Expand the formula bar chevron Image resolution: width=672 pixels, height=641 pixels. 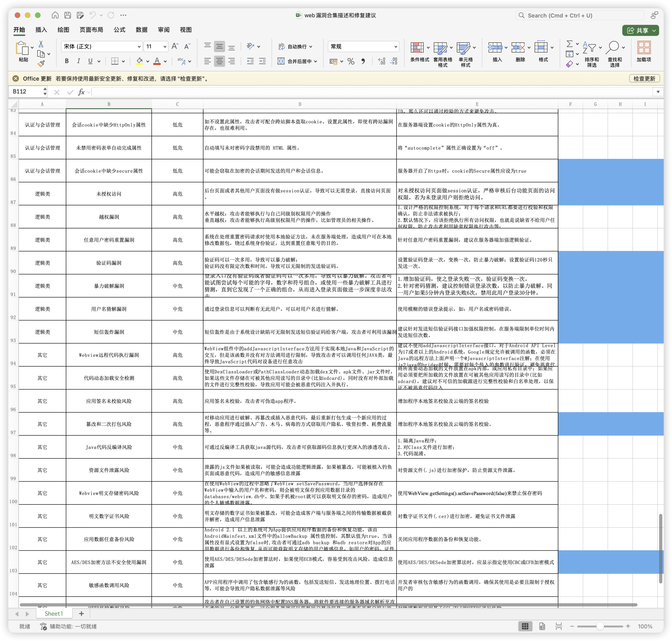click(658, 92)
